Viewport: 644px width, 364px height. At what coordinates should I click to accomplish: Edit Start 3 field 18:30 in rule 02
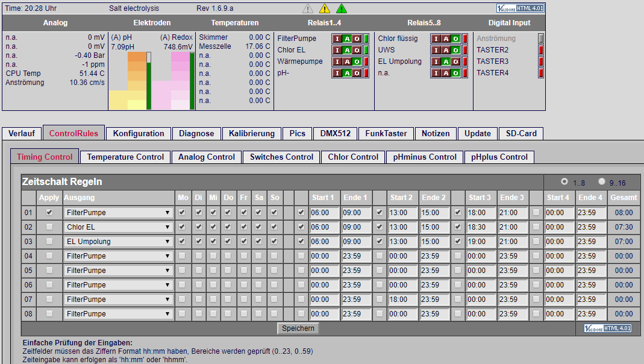(481, 227)
